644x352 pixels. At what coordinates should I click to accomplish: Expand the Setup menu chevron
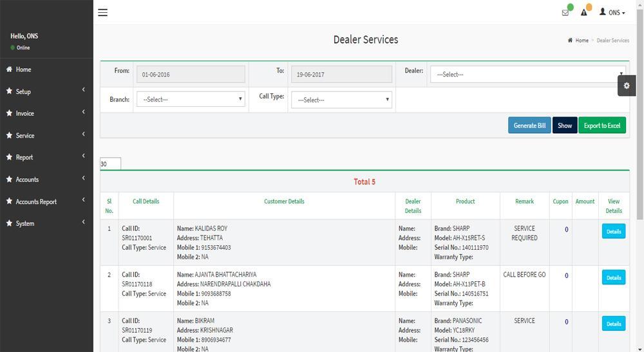(83, 89)
